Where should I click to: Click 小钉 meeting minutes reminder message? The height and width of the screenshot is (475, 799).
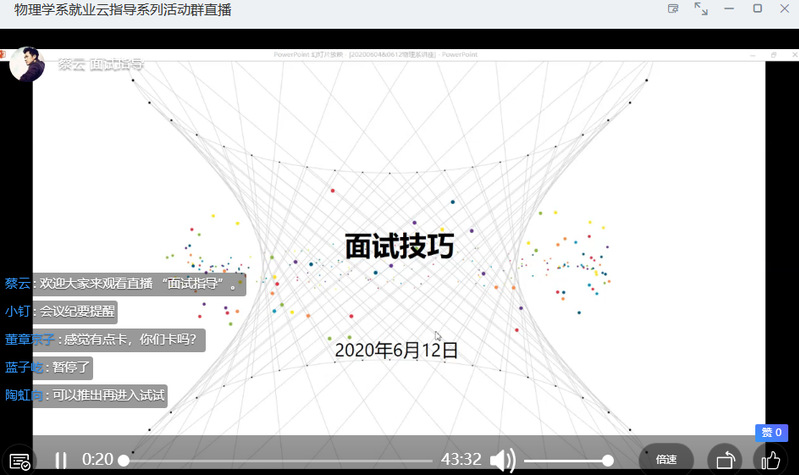pos(77,311)
